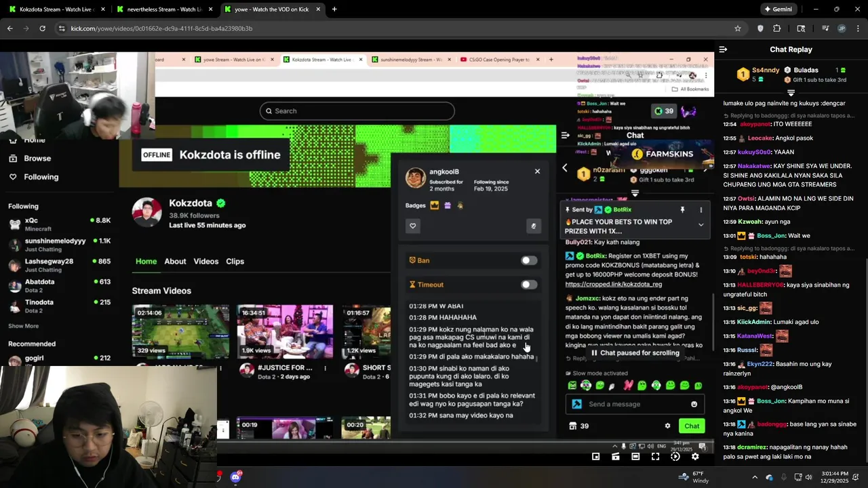
Task: Open Ss4nndy top gifter entry
Action: pyautogui.click(x=759, y=74)
